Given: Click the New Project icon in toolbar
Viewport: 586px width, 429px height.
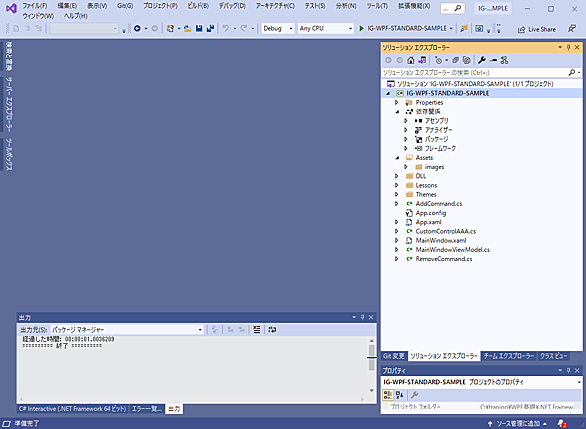Looking at the screenshot, I should pos(170,28).
